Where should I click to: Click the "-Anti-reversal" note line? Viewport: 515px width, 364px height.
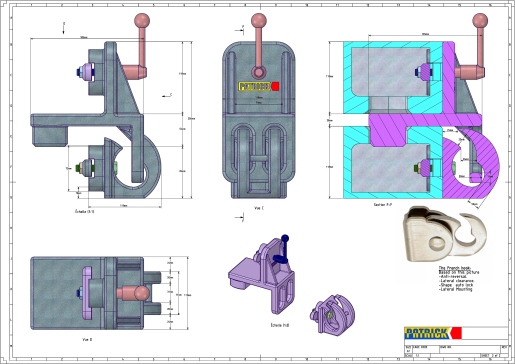pos(453,276)
